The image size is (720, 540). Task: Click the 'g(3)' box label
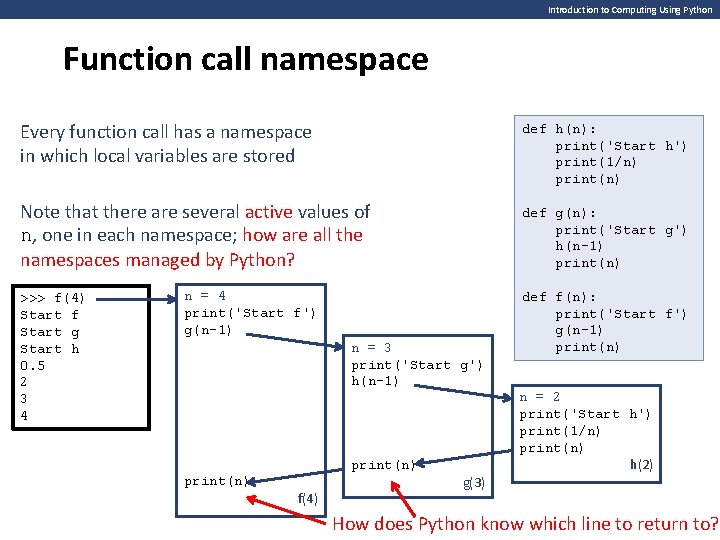point(474,483)
